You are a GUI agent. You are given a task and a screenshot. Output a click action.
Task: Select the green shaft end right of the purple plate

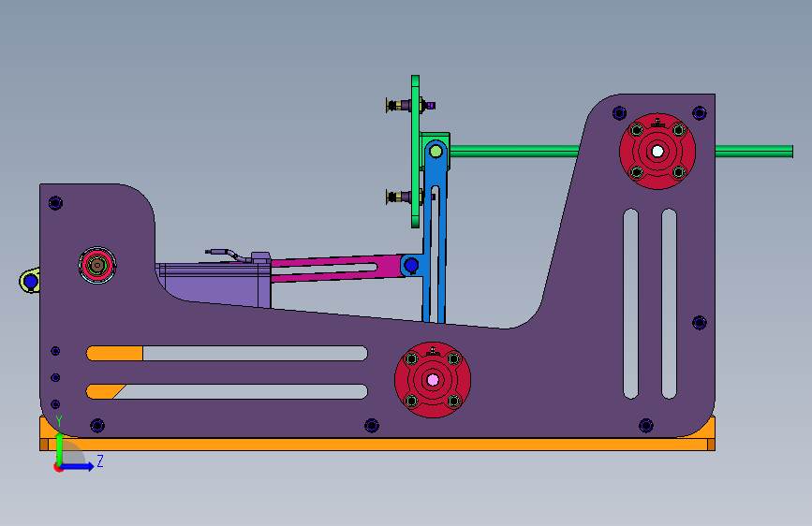(754, 152)
